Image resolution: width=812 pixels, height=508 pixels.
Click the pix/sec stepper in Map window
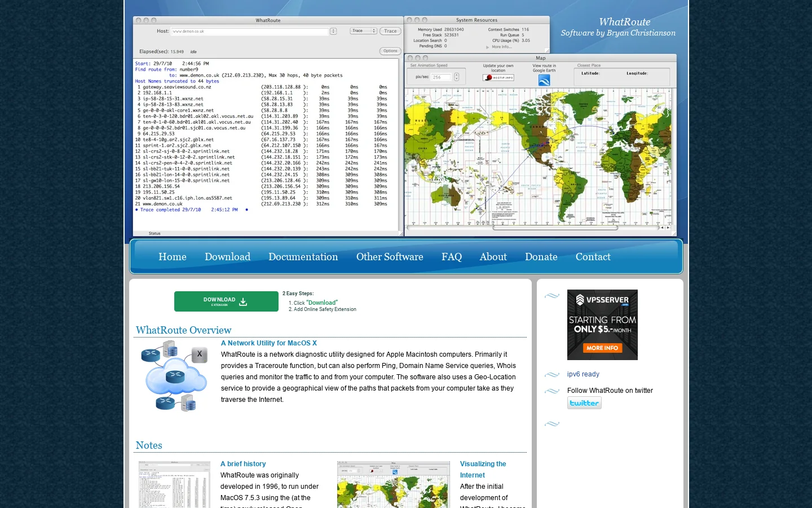pyautogui.click(x=457, y=77)
